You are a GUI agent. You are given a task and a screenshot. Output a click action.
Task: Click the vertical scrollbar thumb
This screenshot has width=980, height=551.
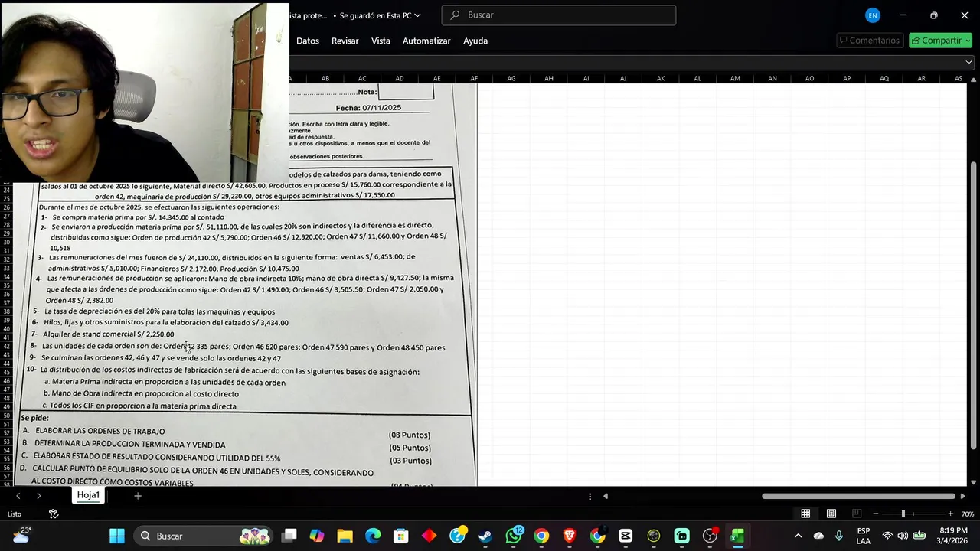click(973, 305)
